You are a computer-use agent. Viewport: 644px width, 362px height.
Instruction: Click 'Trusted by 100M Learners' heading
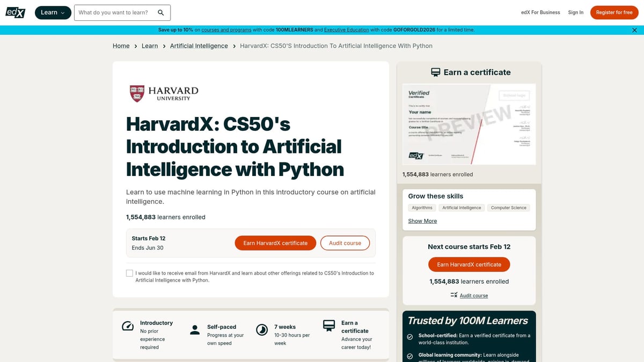tap(468, 321)
